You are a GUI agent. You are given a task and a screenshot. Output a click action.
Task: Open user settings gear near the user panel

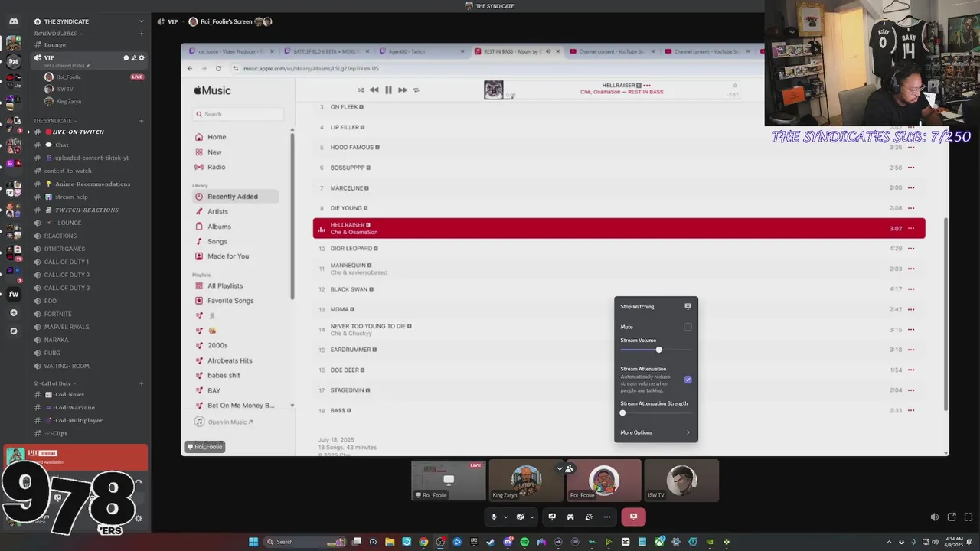pos(139,518)
